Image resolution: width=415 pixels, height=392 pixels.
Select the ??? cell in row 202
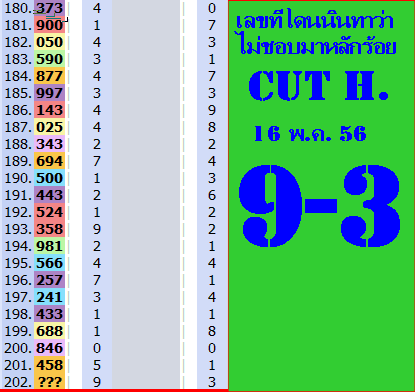(x=49, y=382)
